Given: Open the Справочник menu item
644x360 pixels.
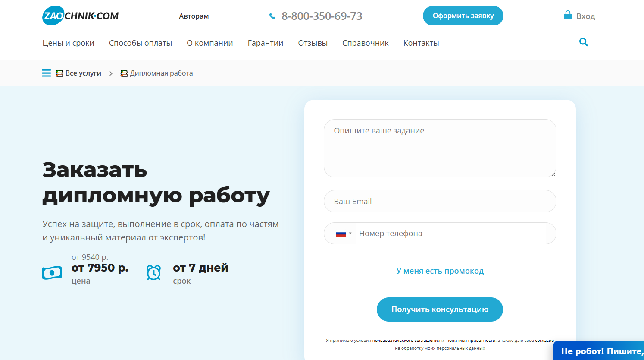Looking at the screenshot, I should [x=365, y=43].
